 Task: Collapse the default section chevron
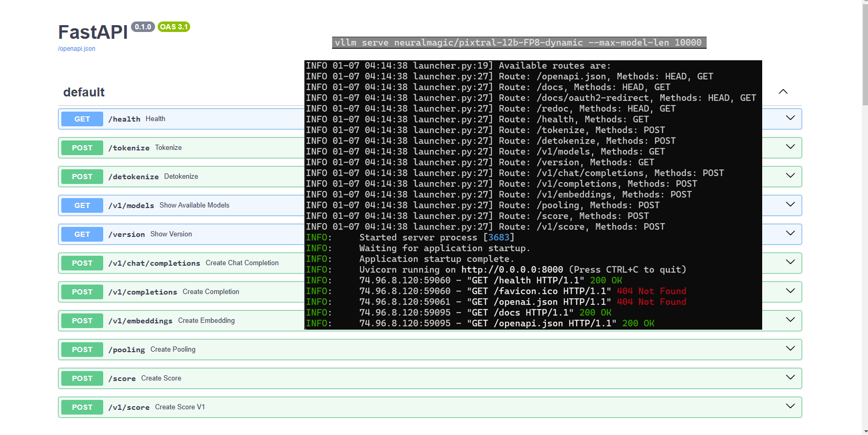tap(783, 92)
